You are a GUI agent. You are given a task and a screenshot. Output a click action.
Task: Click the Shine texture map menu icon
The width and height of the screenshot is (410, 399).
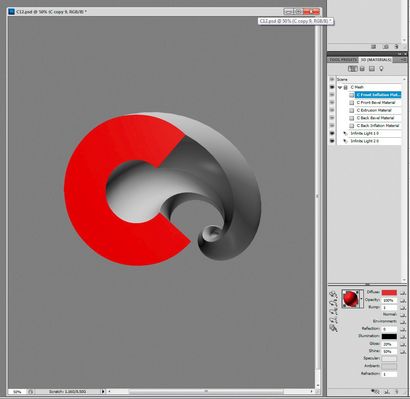(x=403, y=351)
